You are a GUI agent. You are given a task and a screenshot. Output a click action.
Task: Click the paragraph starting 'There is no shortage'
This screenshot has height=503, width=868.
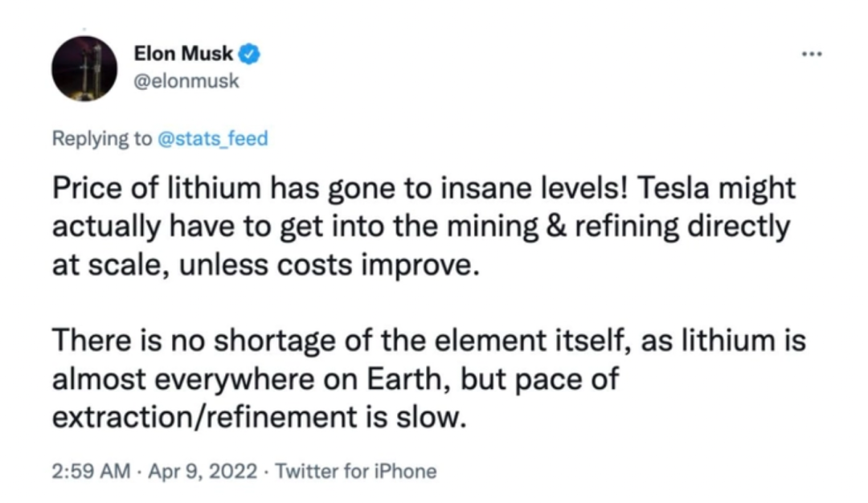[x=429, y=378]
